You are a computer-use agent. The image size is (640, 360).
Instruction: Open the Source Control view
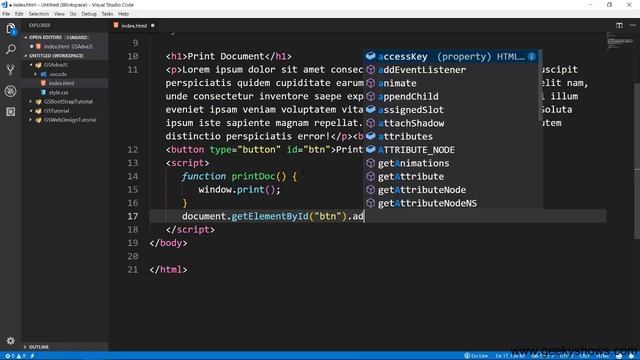11,70
